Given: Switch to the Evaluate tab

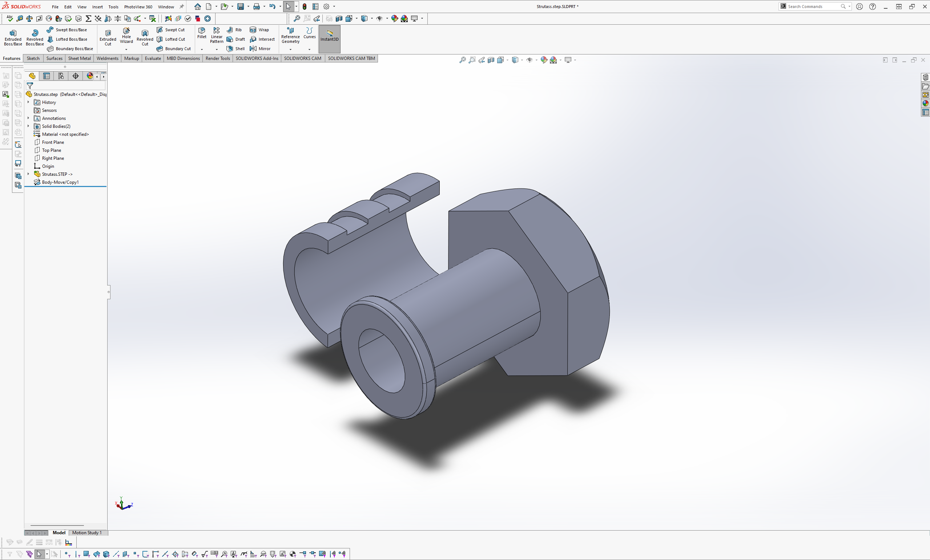Looking at the screenshot, I should tap(153, 58).
